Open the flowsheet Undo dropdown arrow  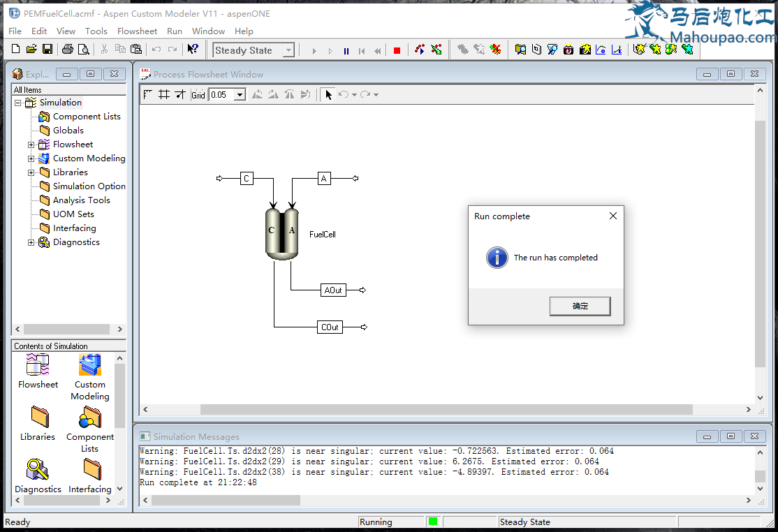click(354, 95)
